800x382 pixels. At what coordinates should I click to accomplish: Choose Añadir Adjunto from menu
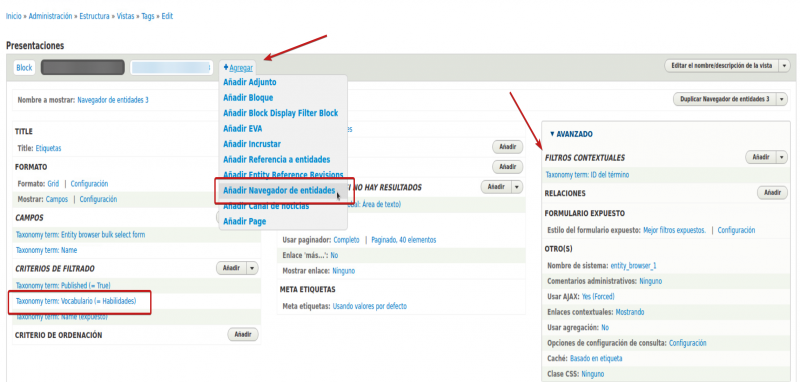click(249, 82)
